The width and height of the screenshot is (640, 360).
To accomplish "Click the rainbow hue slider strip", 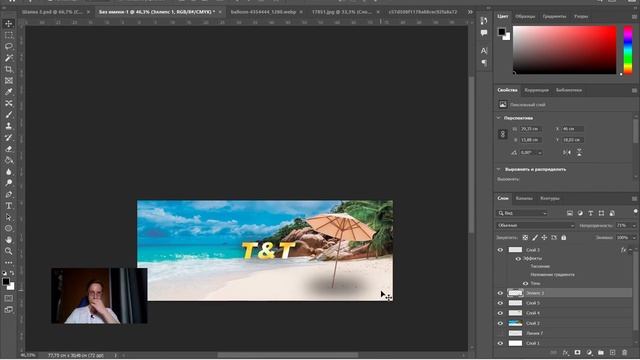I will (628, 50).
